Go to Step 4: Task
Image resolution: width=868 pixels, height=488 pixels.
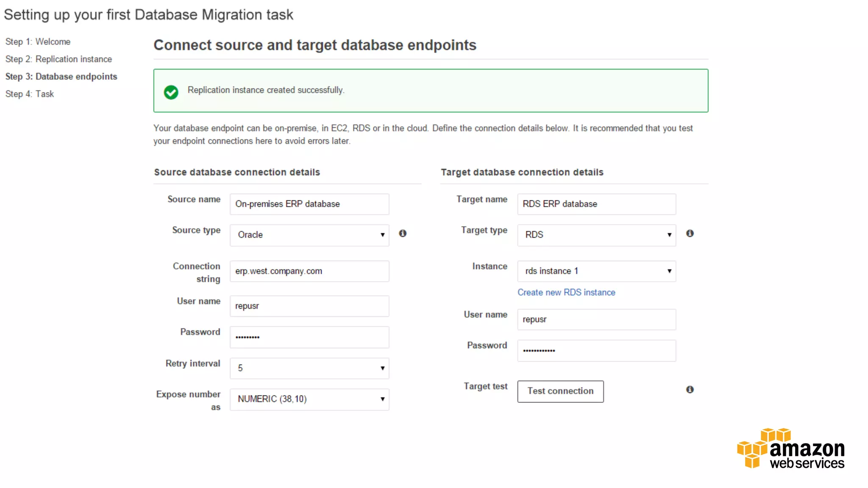[x=30, y=94]
